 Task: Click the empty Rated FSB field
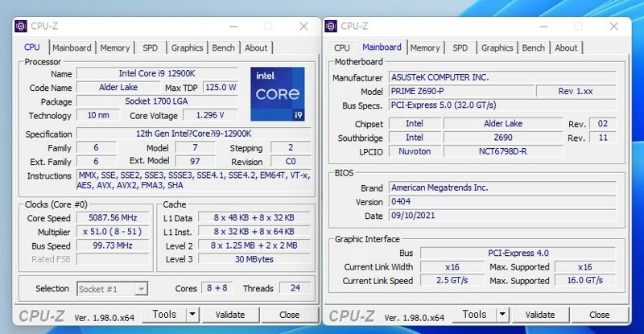pos(113,259)
